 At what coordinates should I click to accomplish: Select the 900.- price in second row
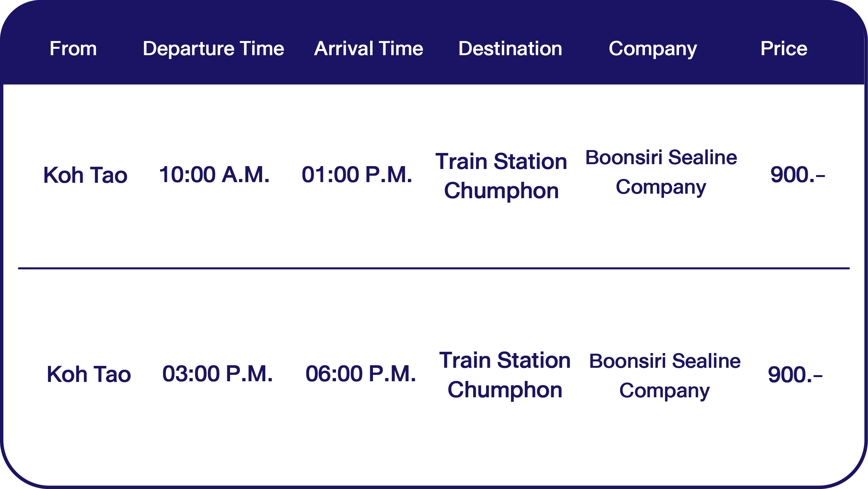795,375
